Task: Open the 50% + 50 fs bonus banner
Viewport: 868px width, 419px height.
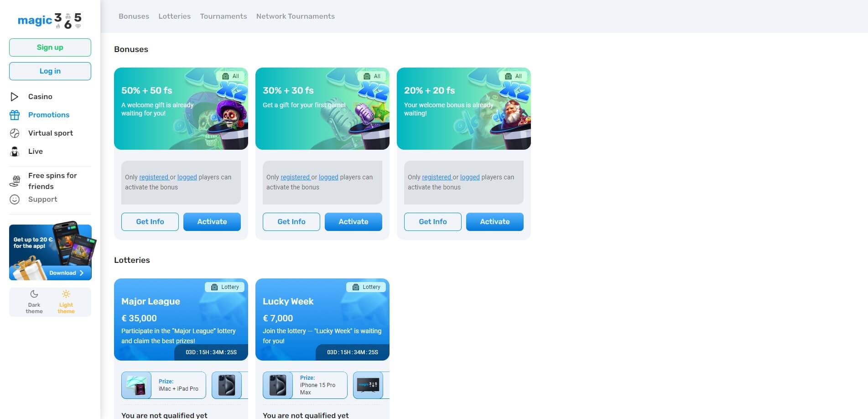Action: [x=181, y=109]
